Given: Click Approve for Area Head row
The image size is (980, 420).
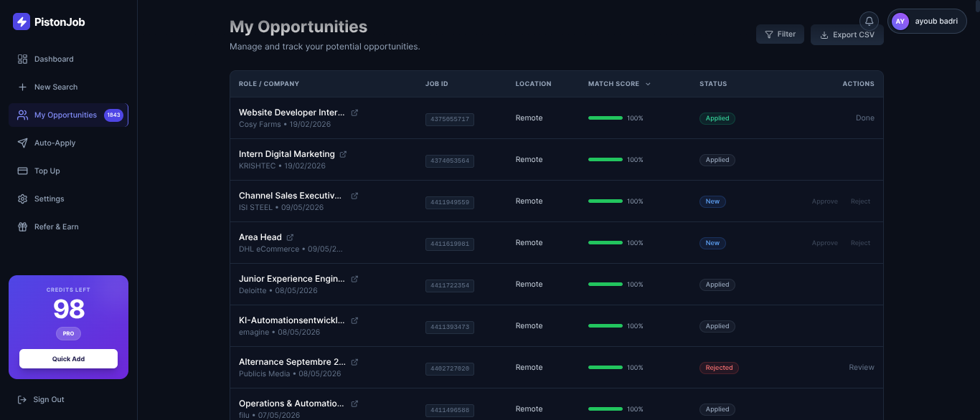Looking at the screenshot, I should [825, 243].
